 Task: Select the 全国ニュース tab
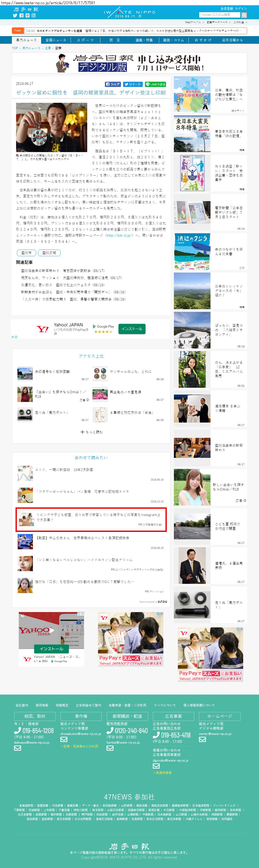56,40
